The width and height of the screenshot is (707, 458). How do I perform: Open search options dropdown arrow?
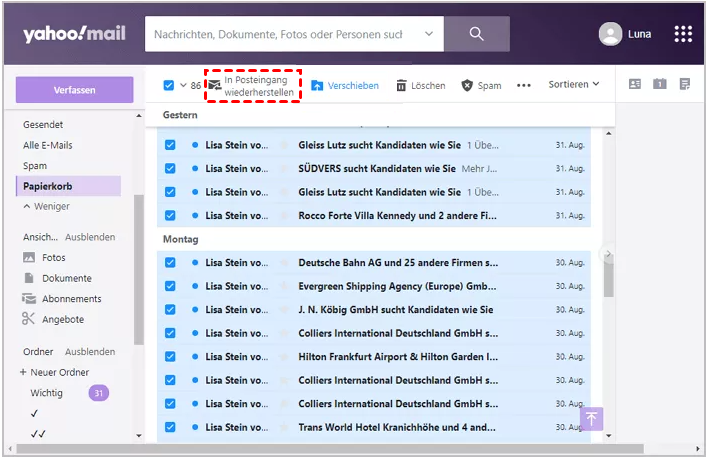click(x=429, y=34)
